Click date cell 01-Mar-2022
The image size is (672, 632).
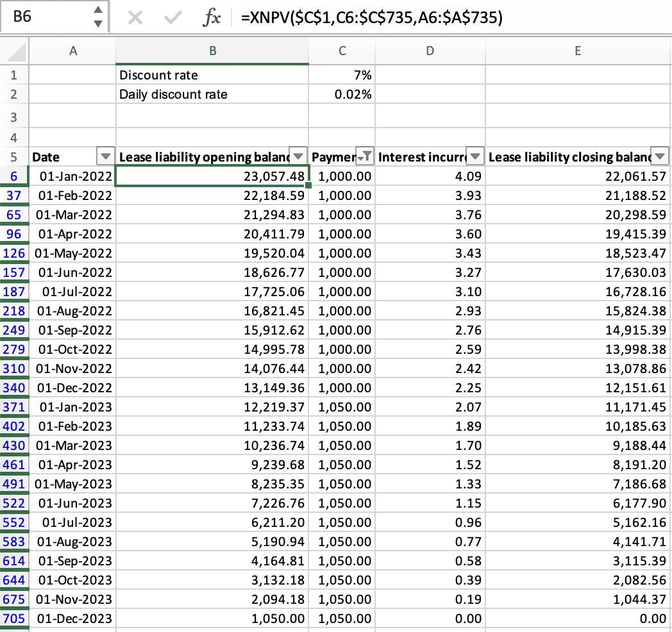tap(72, 215)
